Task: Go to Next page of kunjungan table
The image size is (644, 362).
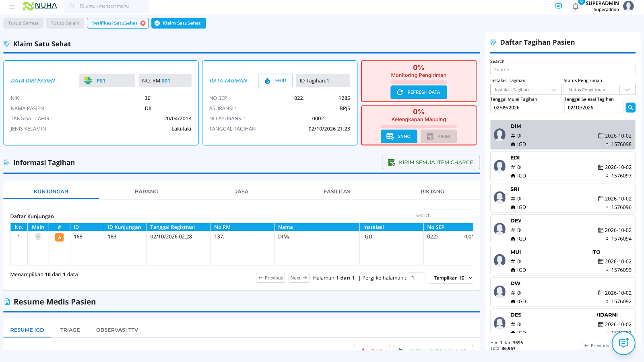Action: click(x=299, y=278)
